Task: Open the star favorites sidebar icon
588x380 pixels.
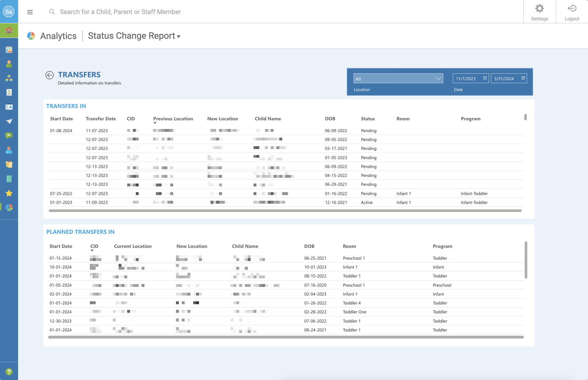Action: 9,193
